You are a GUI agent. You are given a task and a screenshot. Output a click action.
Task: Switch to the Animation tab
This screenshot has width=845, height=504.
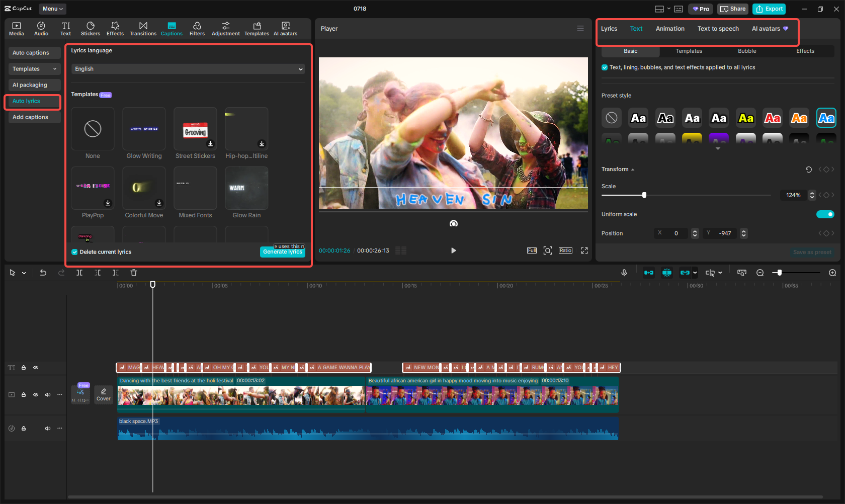669,29
